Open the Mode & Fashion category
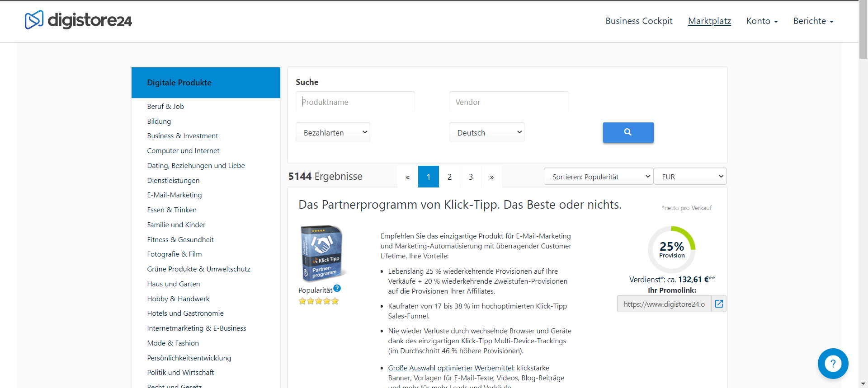Screen dimensions: 868x388 [173, 343]
